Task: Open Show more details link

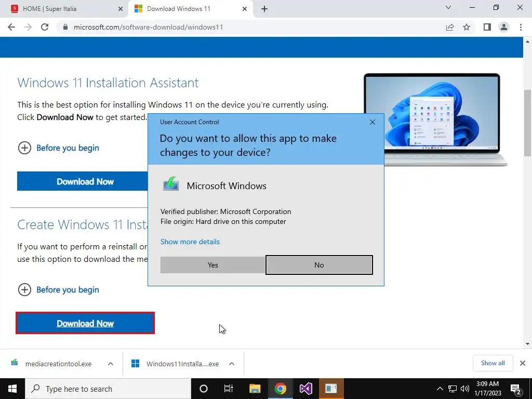Action: tap(190, 242)
